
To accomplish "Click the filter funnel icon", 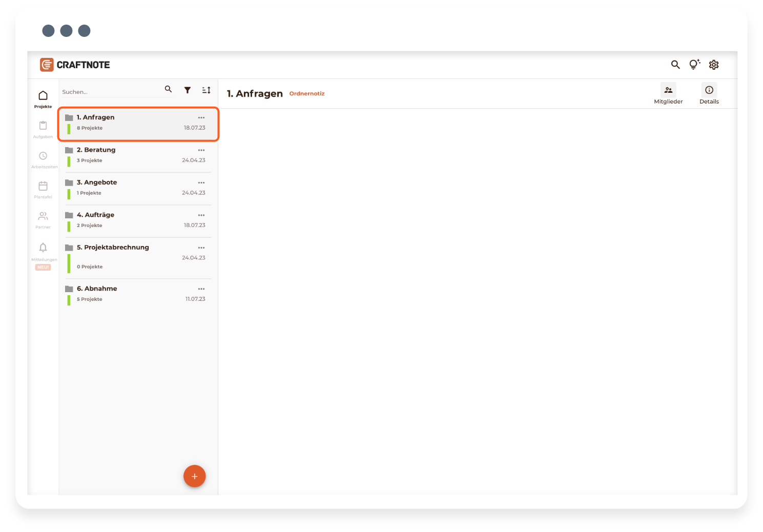I will pyautogui.click(x=188, y=90).
